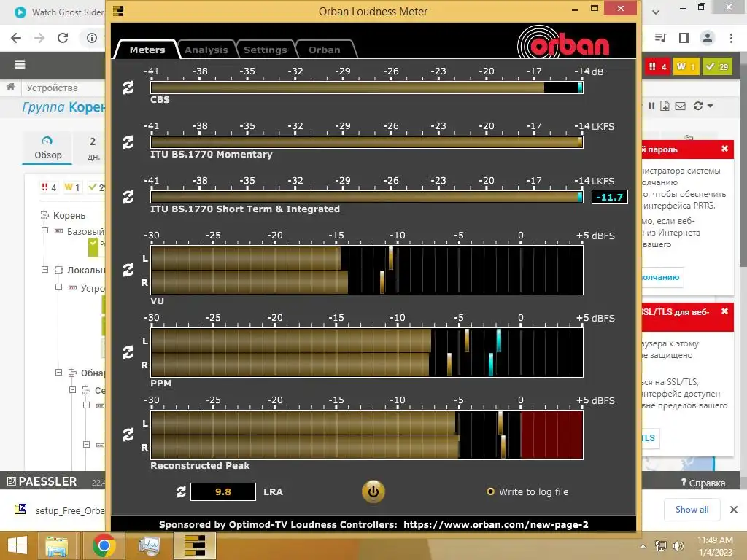747x560 pixels.
Task: Reset the CBS meter with its refresh icon
Action: click(128, 87)
